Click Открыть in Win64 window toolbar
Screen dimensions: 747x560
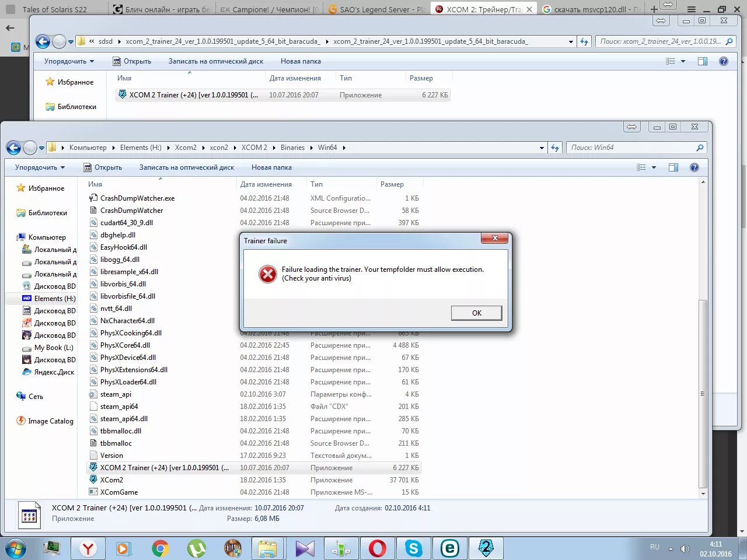click(103, 167)
